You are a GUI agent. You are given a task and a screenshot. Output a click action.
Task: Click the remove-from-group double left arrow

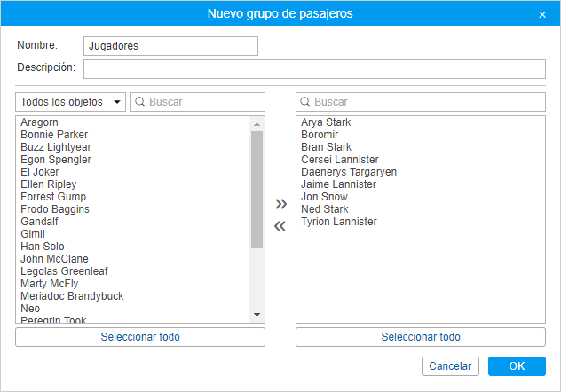pos(280,226)
